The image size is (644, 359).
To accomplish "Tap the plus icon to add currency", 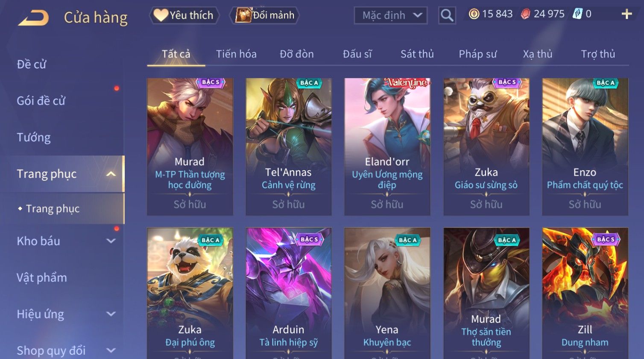I will [x=626, y=15].
